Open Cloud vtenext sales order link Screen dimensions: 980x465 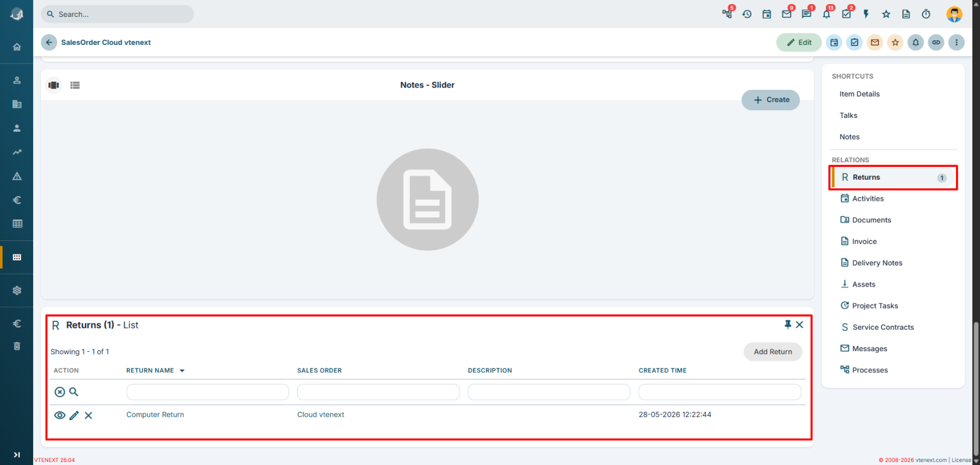click(x=321, y=415)
